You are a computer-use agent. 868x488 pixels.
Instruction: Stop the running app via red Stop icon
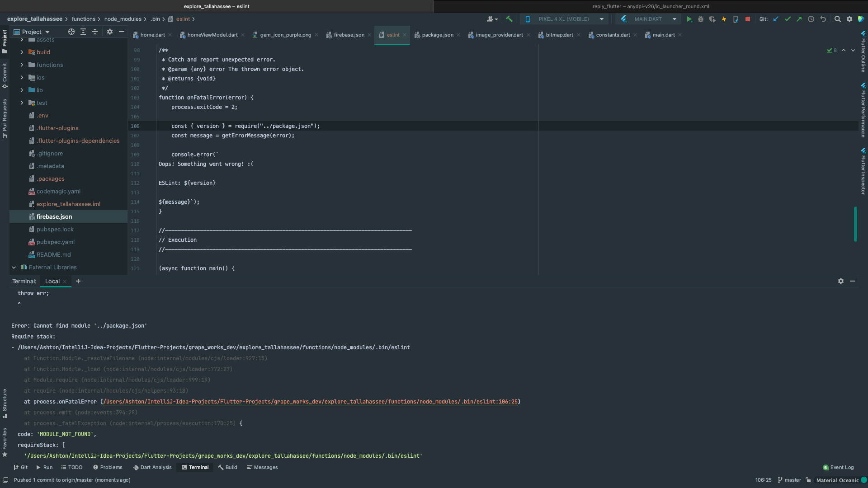(x=747, y=19)
